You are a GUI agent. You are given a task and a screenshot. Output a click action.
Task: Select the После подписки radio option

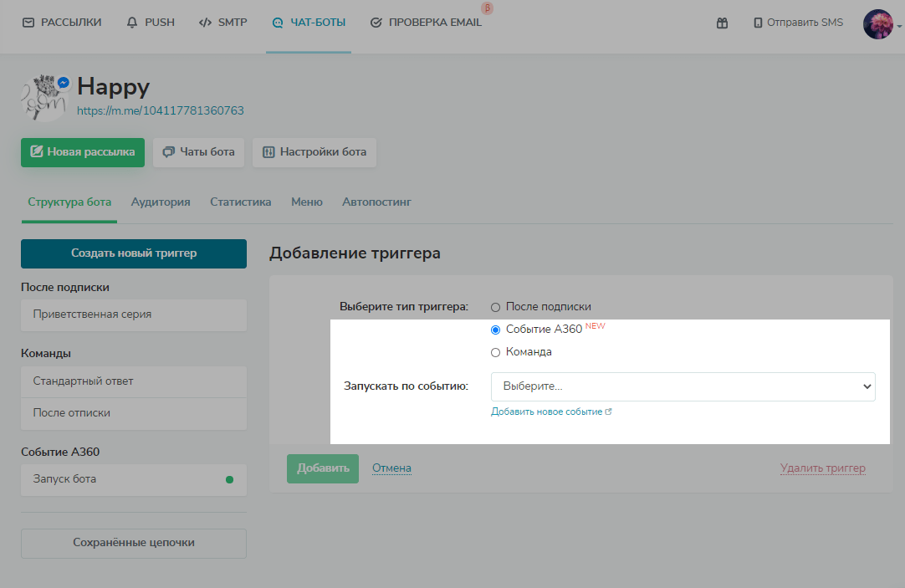[x=495, y=307]
